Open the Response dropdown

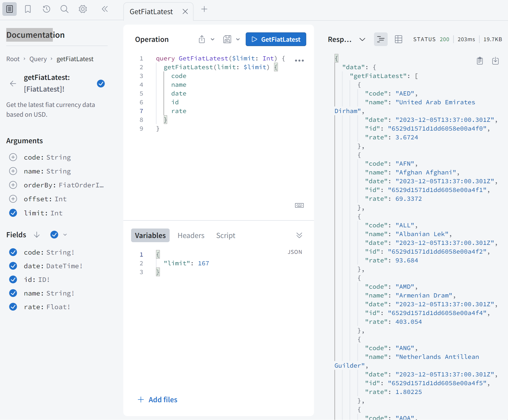[362, 39]
